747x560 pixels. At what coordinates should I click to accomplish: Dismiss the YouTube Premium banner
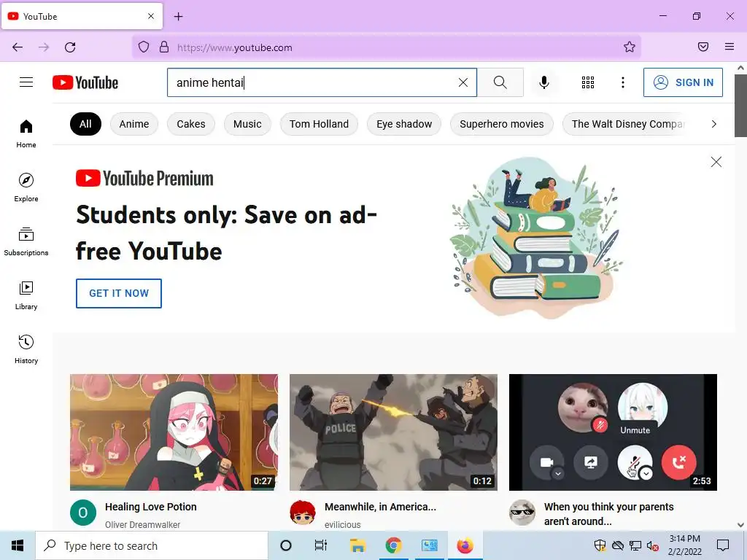tap(716, 162)
